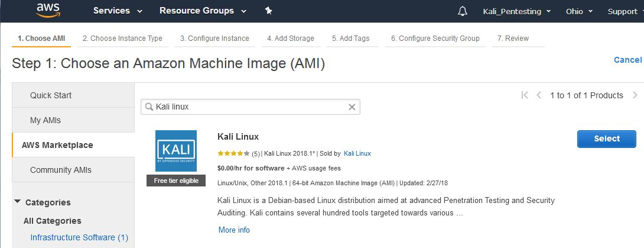Open the More info link
644x248 pixels.
pyautogui.click(x=234, y=230)
